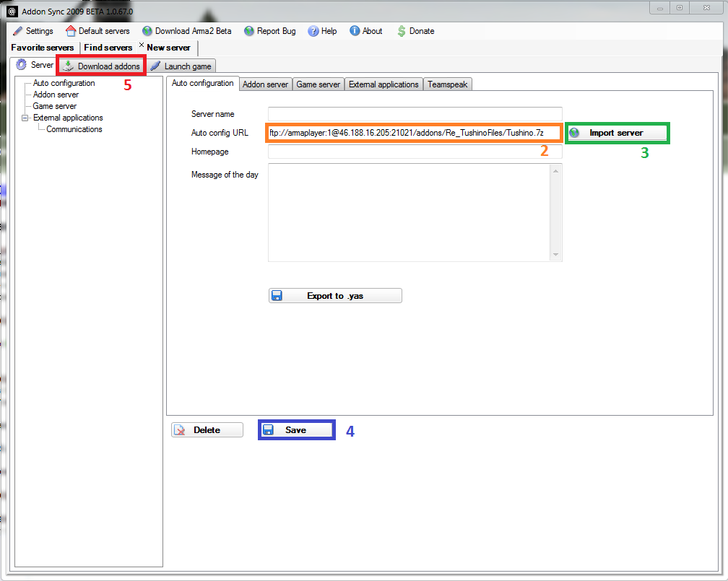Select Auto configuration in the tree
The image size is (728, 581).
point(64,83)
